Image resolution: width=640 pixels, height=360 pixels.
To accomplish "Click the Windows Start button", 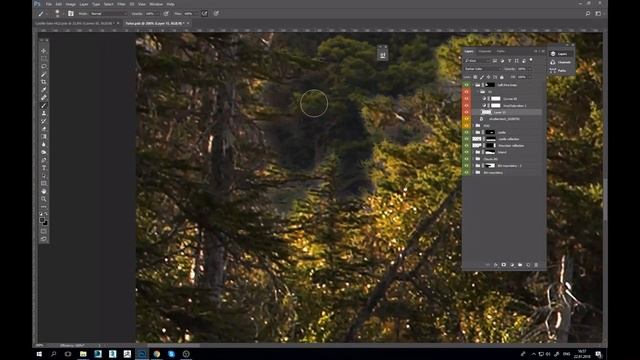I will click(x=39, y=354).
